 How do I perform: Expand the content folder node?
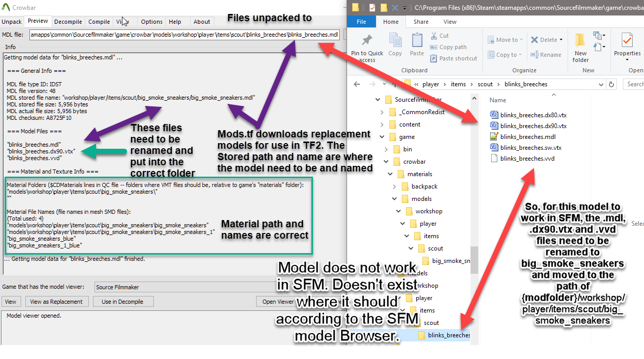(x=382, y=124)
